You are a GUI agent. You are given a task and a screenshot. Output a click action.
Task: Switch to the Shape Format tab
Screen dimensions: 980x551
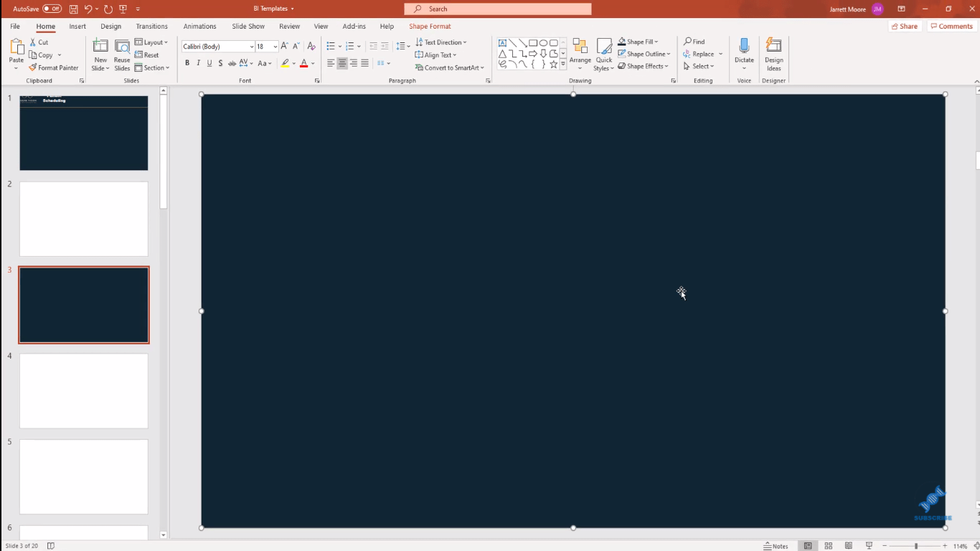pyautogui.click(x=430, y=27)
